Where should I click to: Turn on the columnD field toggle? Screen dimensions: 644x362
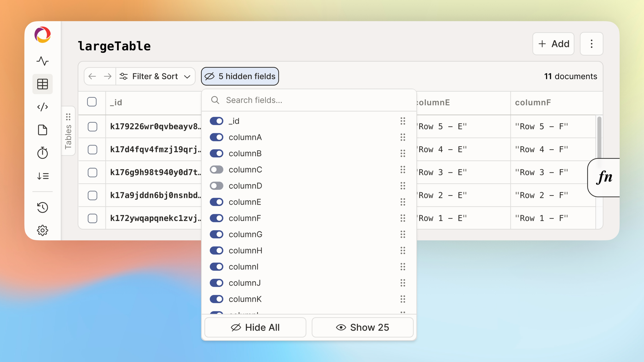point(216,186)
